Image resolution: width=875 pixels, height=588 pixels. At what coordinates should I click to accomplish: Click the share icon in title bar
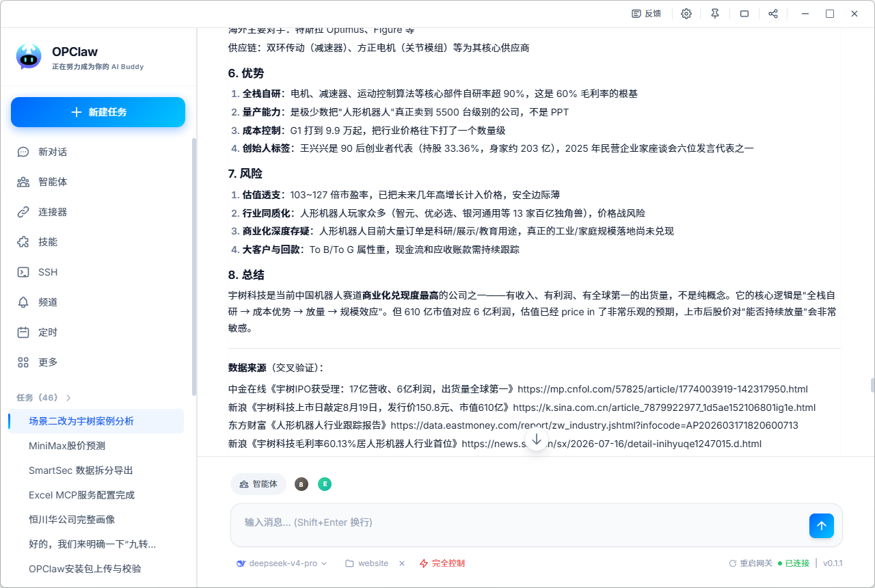[x=773, y=14]
